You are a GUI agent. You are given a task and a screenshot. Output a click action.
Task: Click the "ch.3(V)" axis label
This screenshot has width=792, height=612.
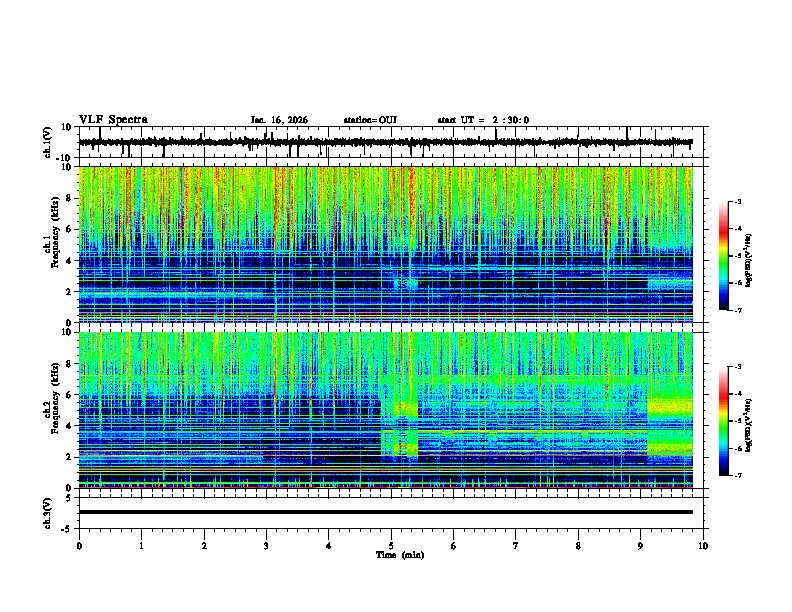click(x=48, y=514)
